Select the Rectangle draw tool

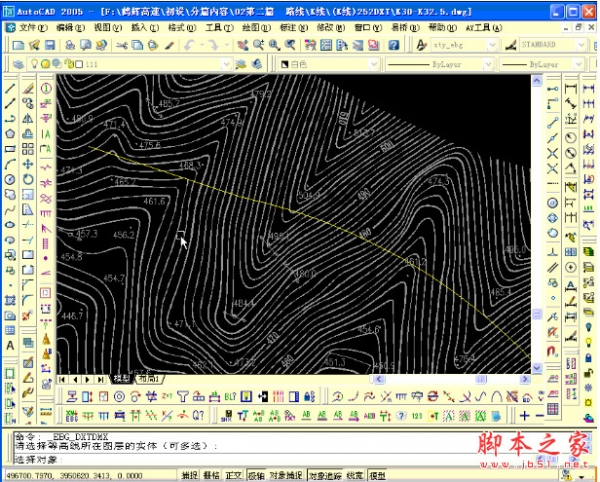pyautogui.click(x=10, y=149)
